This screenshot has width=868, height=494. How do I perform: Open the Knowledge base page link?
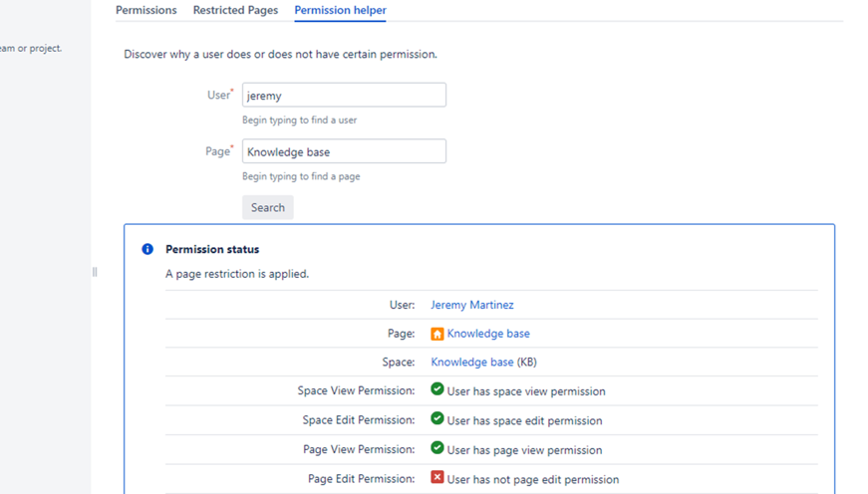click(488, 334)
